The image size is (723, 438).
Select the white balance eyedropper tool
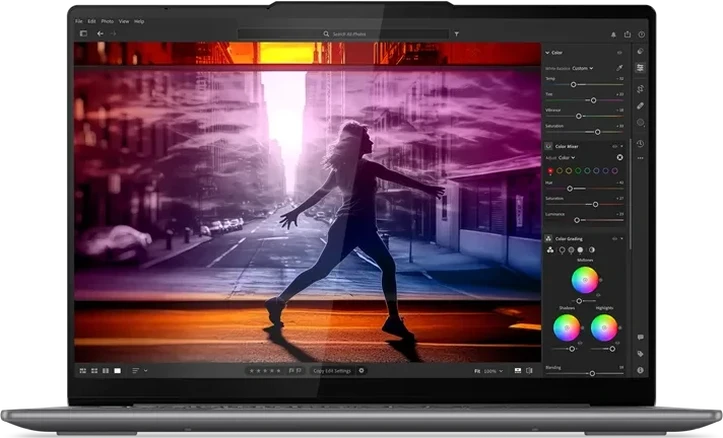click(620, 68)
